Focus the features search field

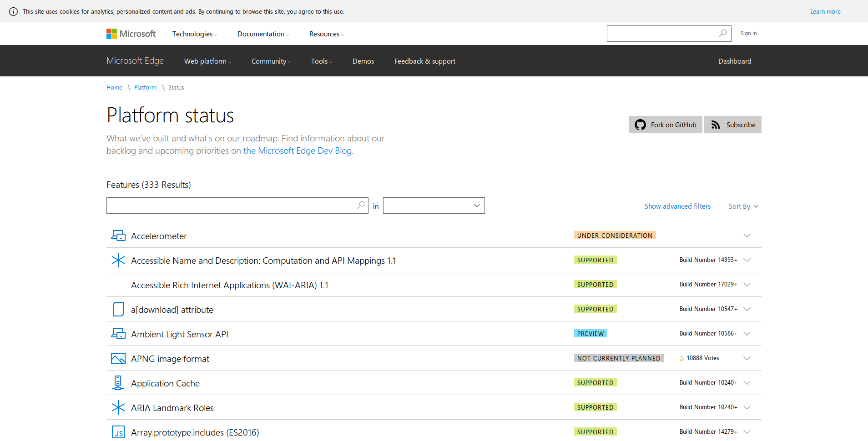(237, 205)
